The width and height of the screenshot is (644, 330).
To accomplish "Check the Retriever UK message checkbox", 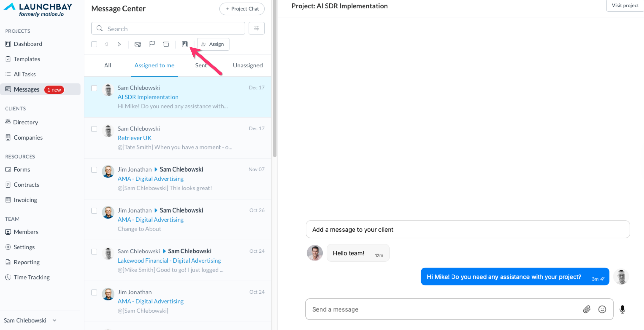I will [x=94, y=129].
